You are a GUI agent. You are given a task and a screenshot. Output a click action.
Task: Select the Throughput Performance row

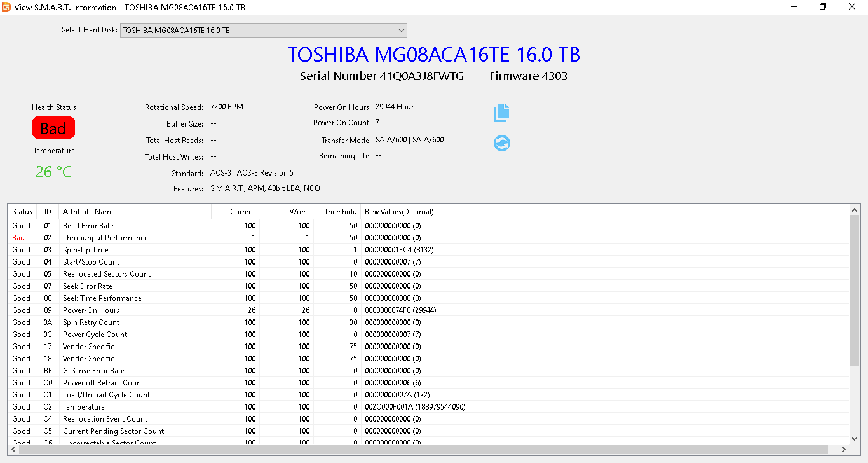tap(429, 238)
